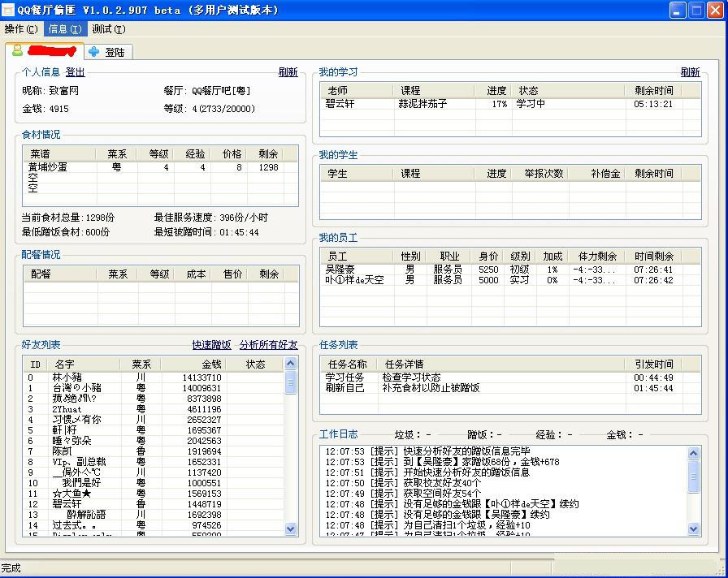Screen dimensions: 728x578
Task: Select the 黄埔炒蛋 recipe row
Action: 154,167
